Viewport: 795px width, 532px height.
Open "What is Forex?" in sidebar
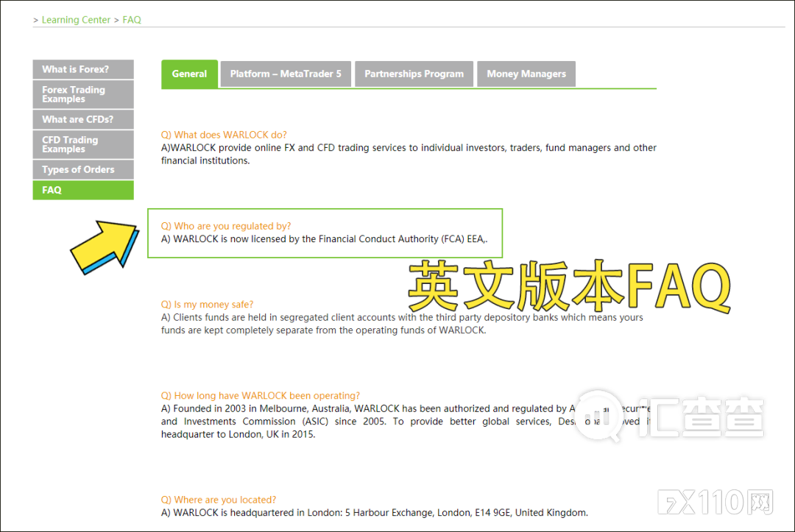(83, 69)
